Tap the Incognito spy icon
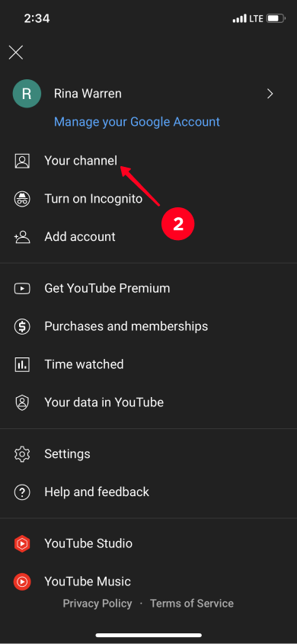Image resolution: width=297 pixels, height=644 pixels. (22, 199)
